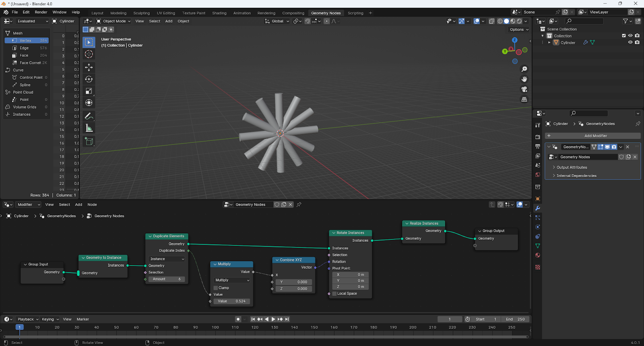
Task: Toggle Collection exclude checkbox in outliner
Action: (624, 35)
